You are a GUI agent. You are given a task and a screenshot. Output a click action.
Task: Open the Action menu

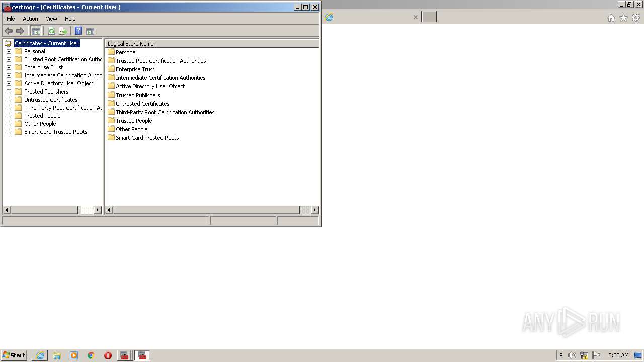[30, 19]
